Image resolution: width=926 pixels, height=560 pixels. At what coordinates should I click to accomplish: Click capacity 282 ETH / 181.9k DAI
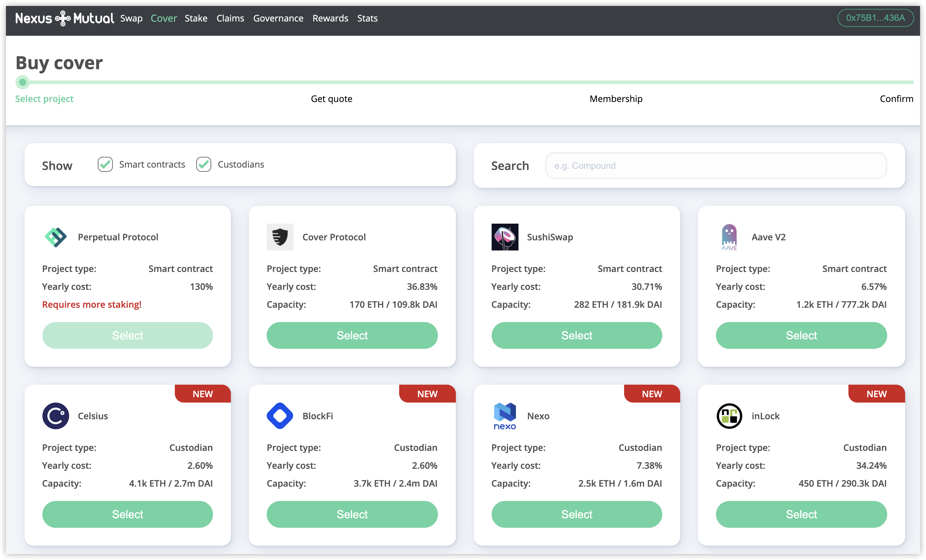[618, 305]
